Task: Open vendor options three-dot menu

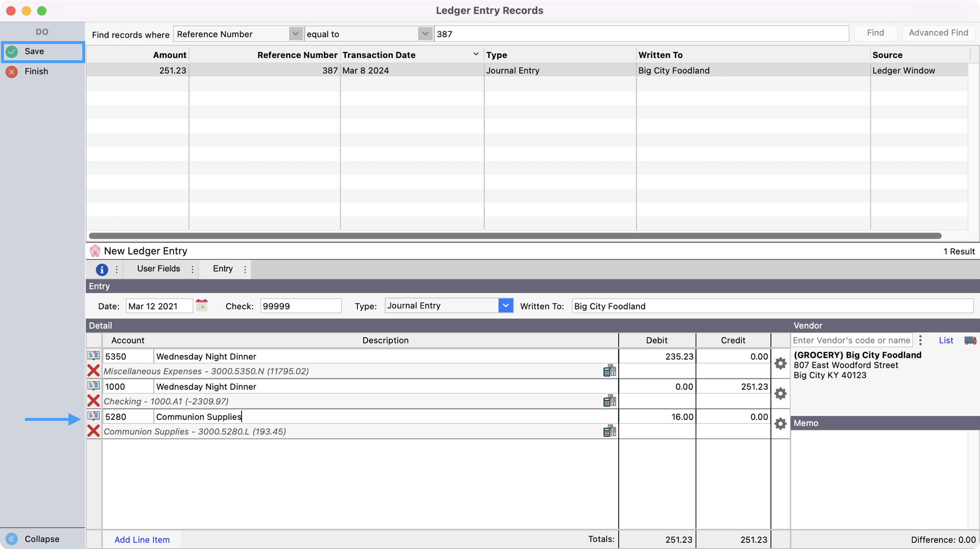Action: [x=920, y=340]
